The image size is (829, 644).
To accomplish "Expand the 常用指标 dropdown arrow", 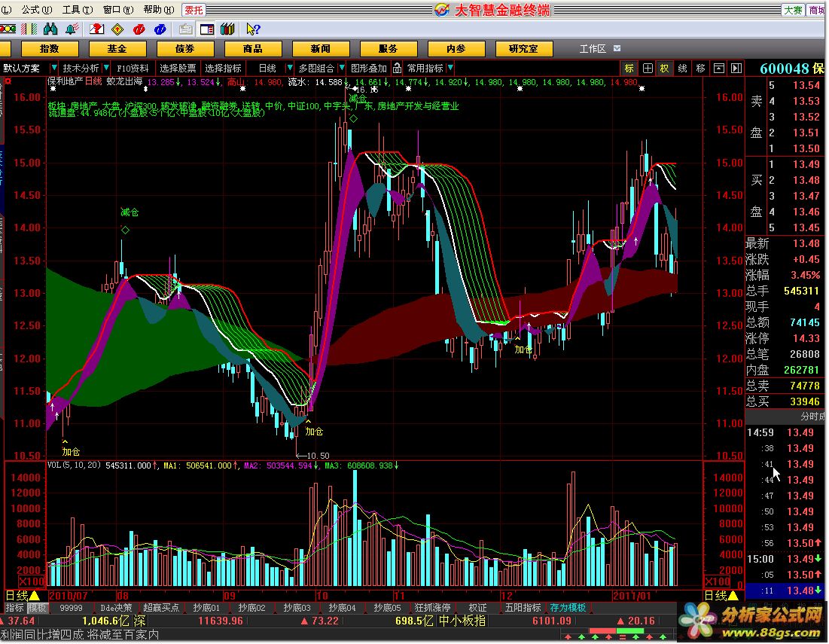I will 450,68.
